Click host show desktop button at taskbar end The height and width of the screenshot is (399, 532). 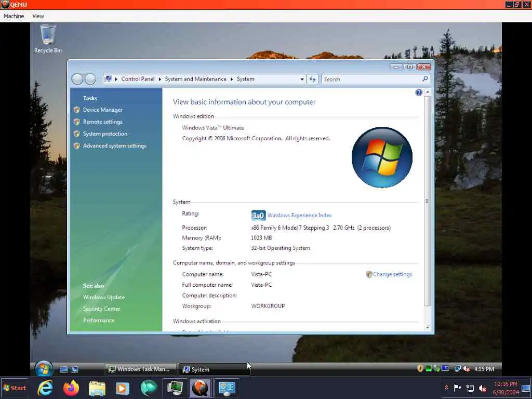pyautogui.click(x=526, y=388)
